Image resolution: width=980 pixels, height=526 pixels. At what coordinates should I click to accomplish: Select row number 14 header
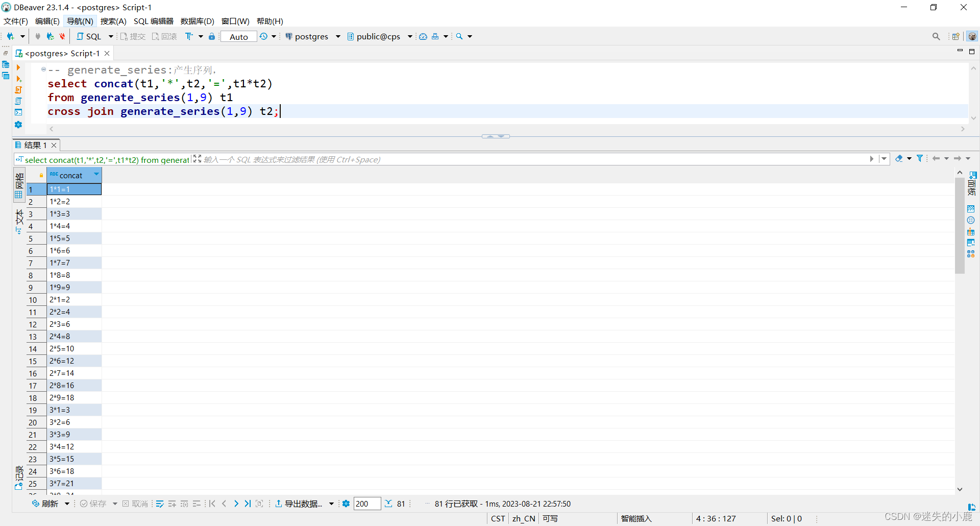point(36,349)
